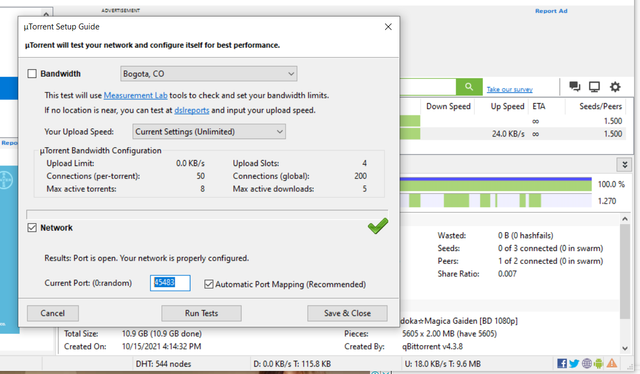Click the Upload Limit 0.0 KB/s value
This screenshot has width=640, height=374.
(190, 163)
